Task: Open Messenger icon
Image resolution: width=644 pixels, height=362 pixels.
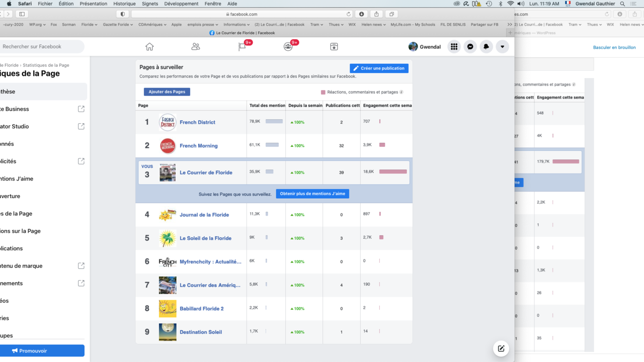Action: [x=470, y=47]
